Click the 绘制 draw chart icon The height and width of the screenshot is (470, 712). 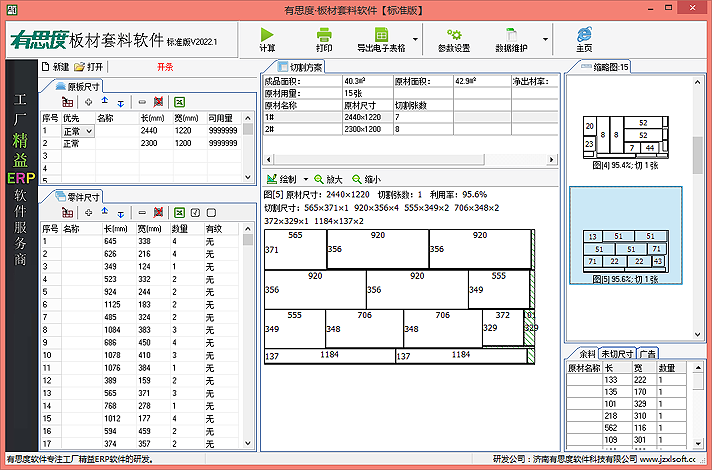coord(272,179)
